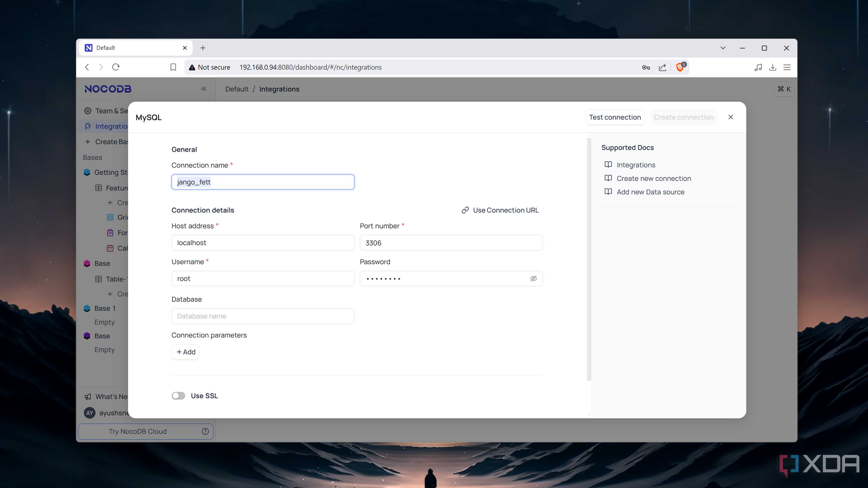This screenshot has height=488, width=868.
Task: Open the Calendar view item in the sidebar
Action: (117, 248)
